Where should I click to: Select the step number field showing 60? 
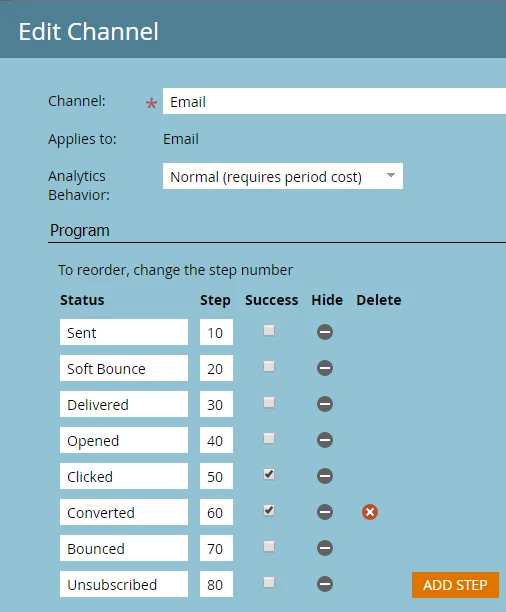(x=216, y=512)
